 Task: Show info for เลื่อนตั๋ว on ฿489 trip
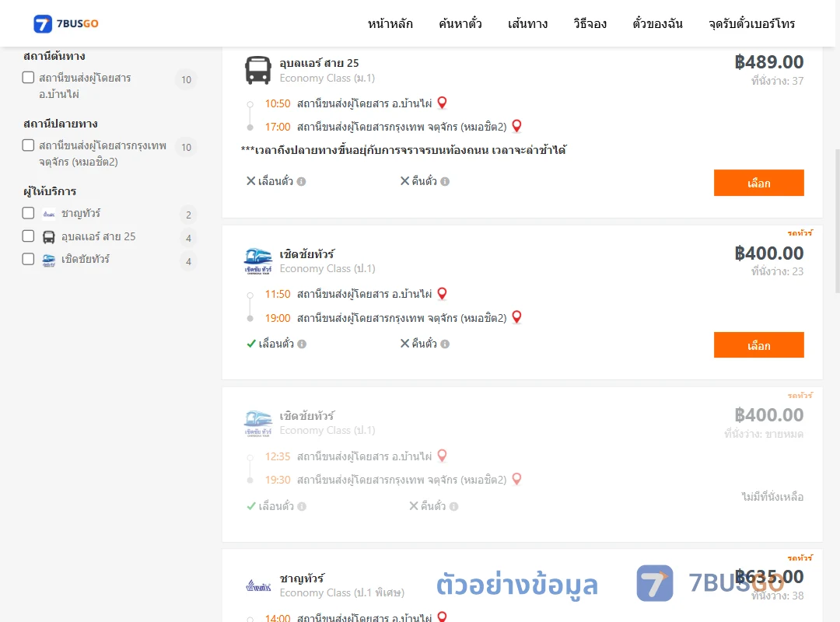pos(302,182)
